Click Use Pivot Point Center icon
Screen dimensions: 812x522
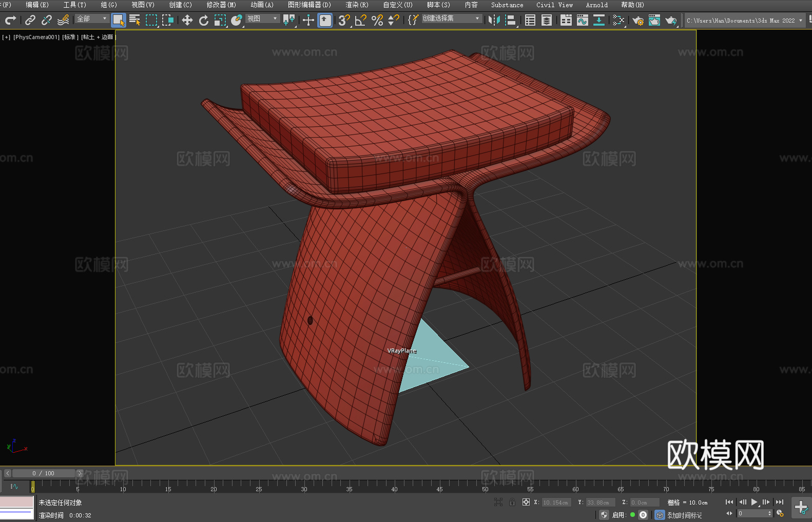289,20
